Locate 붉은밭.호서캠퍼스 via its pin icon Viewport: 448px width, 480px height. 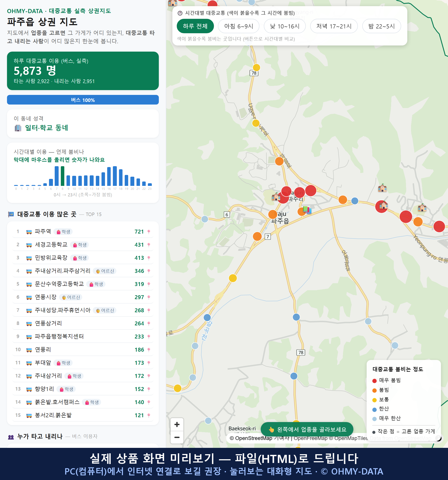(x=149, y=402)
